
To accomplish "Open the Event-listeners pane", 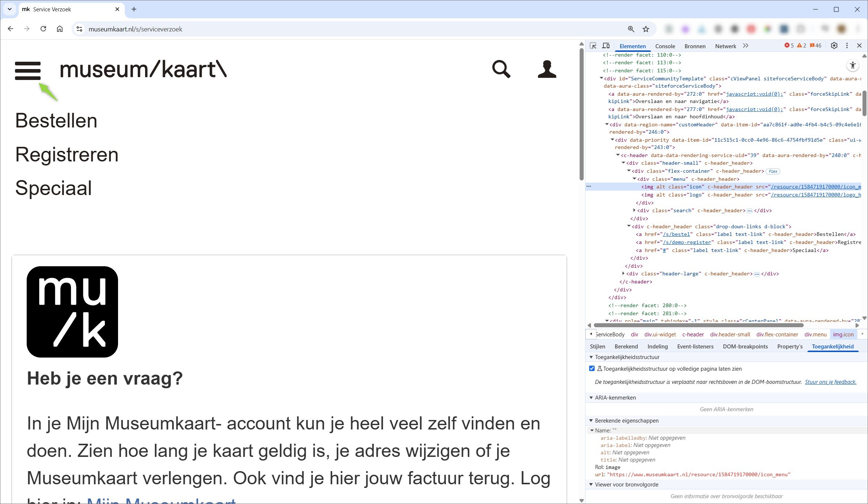I will pyautogui.click(x=695, y=347).
